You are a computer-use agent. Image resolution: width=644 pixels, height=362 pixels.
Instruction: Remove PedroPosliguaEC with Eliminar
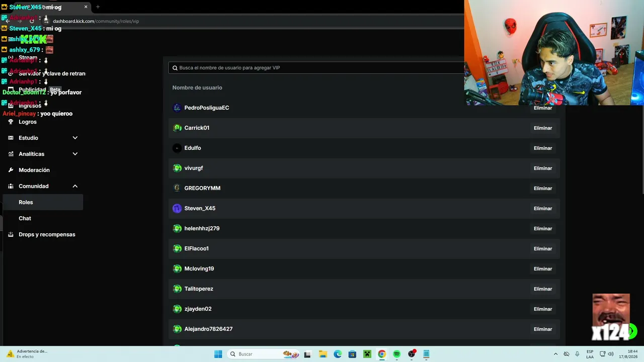pos(543,108)
